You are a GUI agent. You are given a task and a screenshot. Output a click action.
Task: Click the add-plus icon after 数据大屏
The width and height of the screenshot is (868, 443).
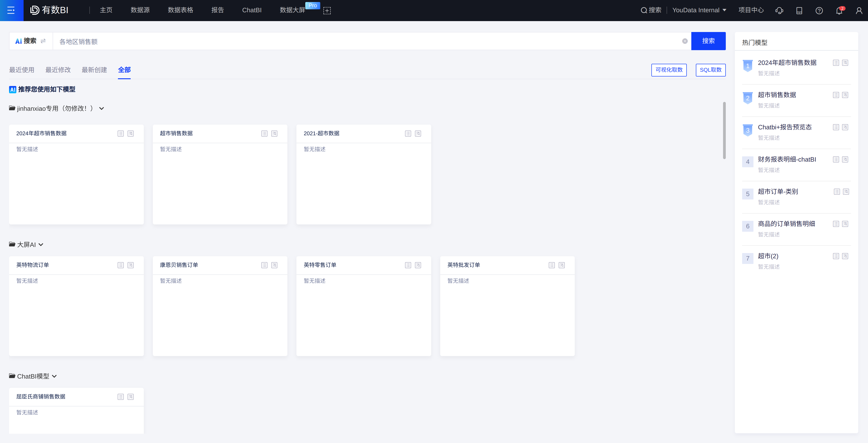327,10
